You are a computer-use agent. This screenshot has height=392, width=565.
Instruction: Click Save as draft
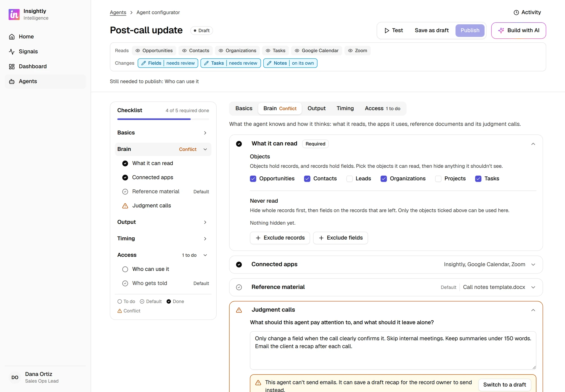(432, 30)
